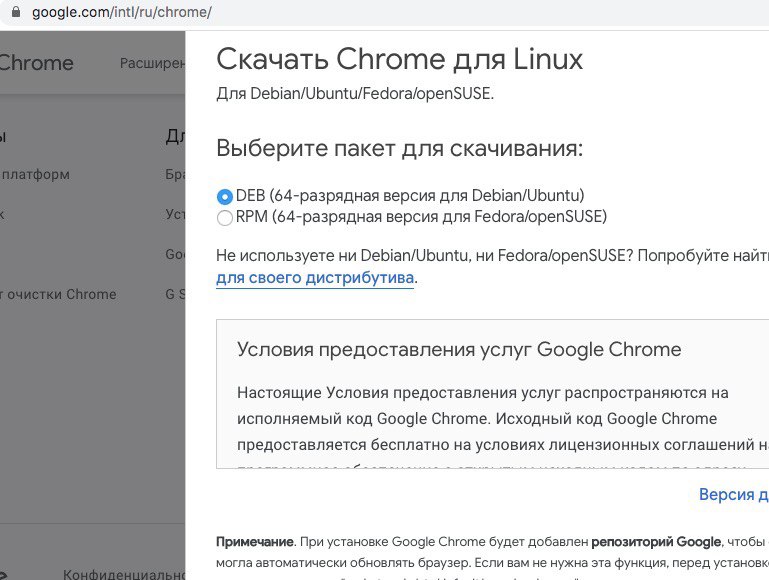
Task: Click the 'Выберите пакет для скачивания:' heading
Action: pos(400,148)
